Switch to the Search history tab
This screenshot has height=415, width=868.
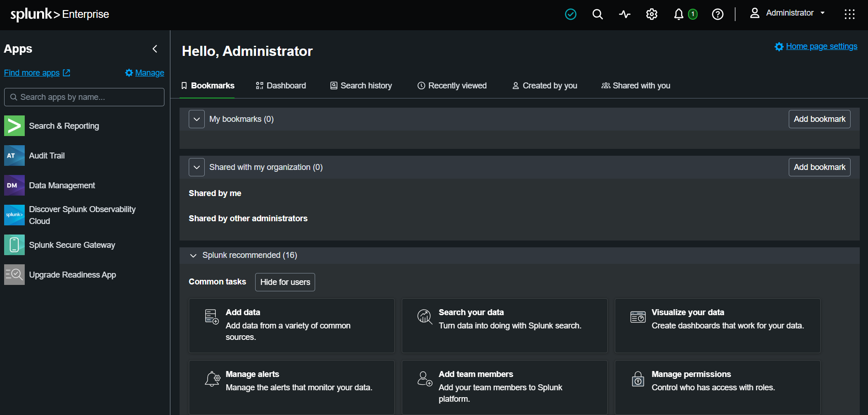click(x=361, y=86)
